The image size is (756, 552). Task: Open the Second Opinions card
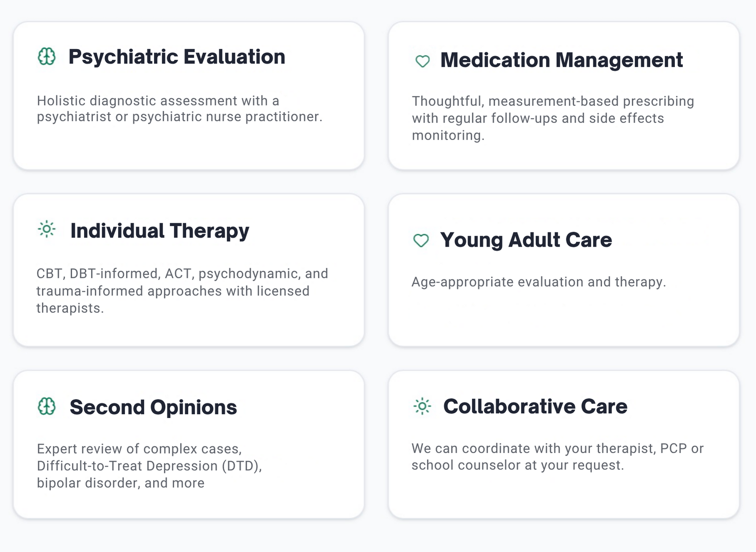[x=153, y=407]
